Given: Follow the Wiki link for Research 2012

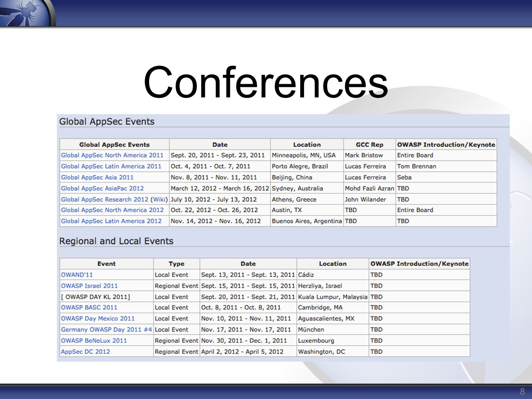Looking at the screenshot, I should (x=159, y=199).
